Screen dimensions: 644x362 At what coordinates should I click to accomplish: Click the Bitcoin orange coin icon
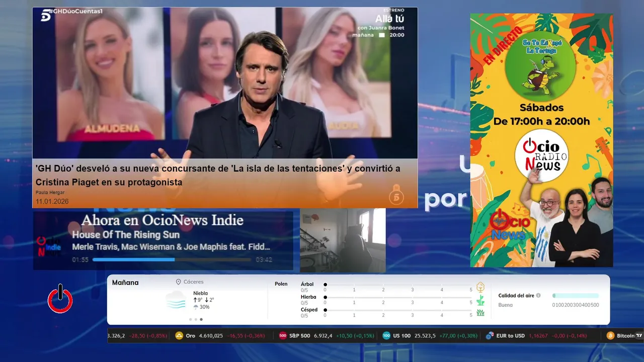tap(610, 336)
